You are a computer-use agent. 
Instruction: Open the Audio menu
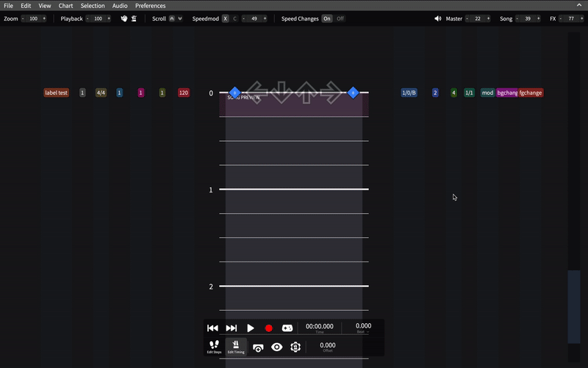120,6
